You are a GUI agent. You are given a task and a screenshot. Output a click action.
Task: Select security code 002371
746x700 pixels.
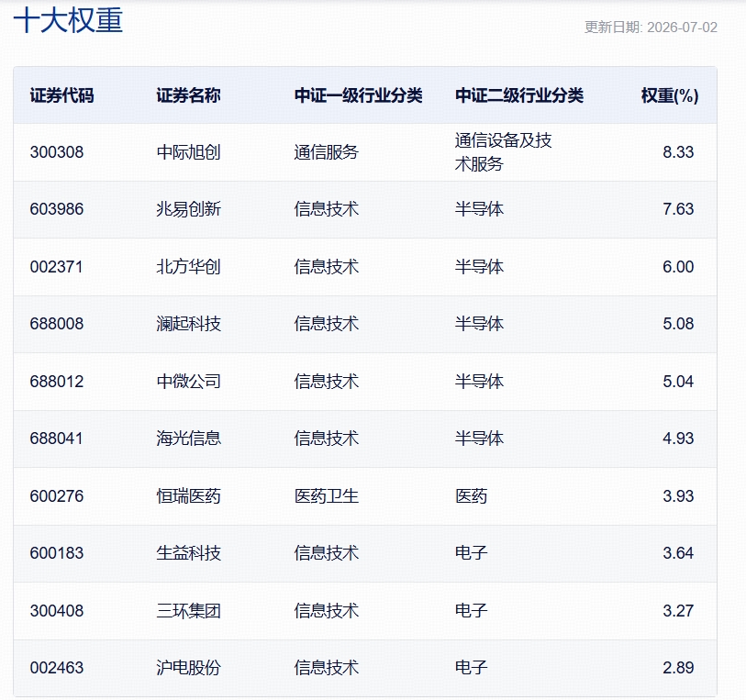click(x=57, y=267)
